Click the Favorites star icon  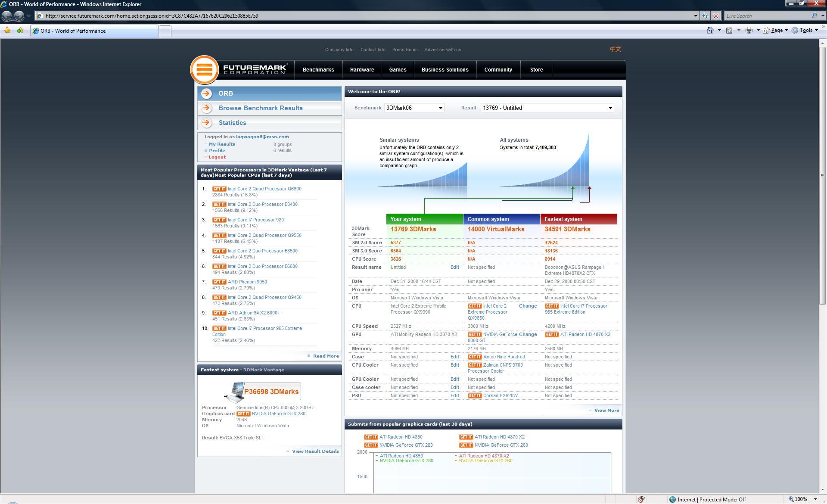coord(7,31)
